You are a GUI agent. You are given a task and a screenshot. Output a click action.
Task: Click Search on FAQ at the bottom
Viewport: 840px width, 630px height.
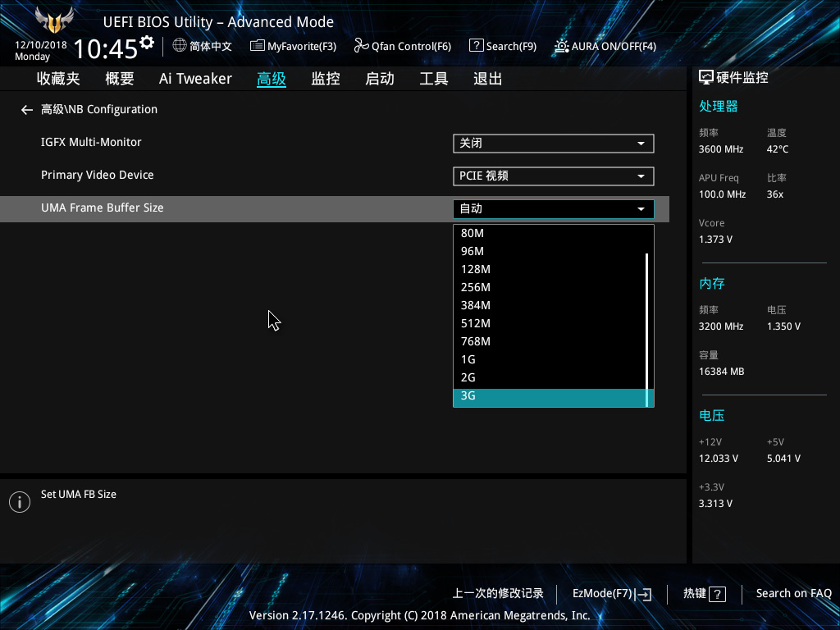point(793,593)
